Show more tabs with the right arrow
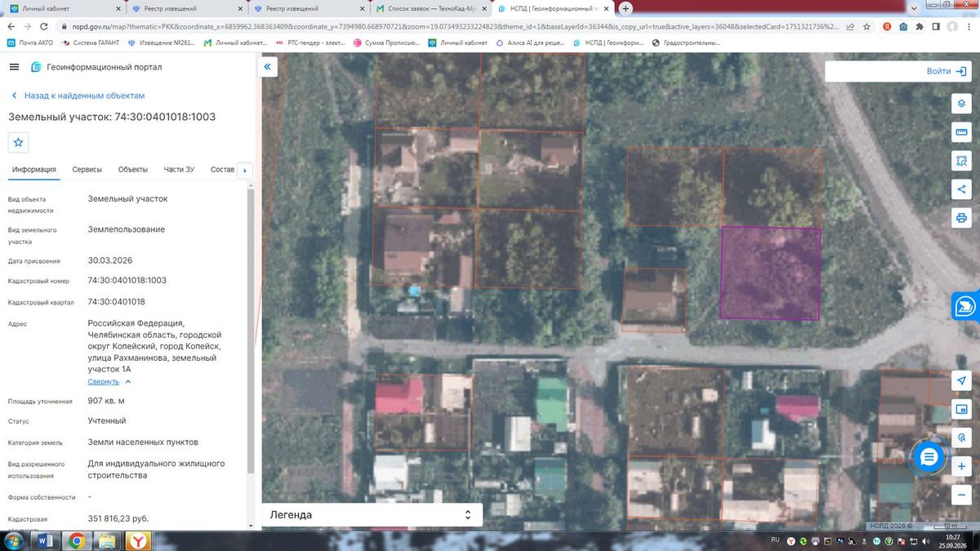This screenshot has width=980, height=551. [244, 170]
